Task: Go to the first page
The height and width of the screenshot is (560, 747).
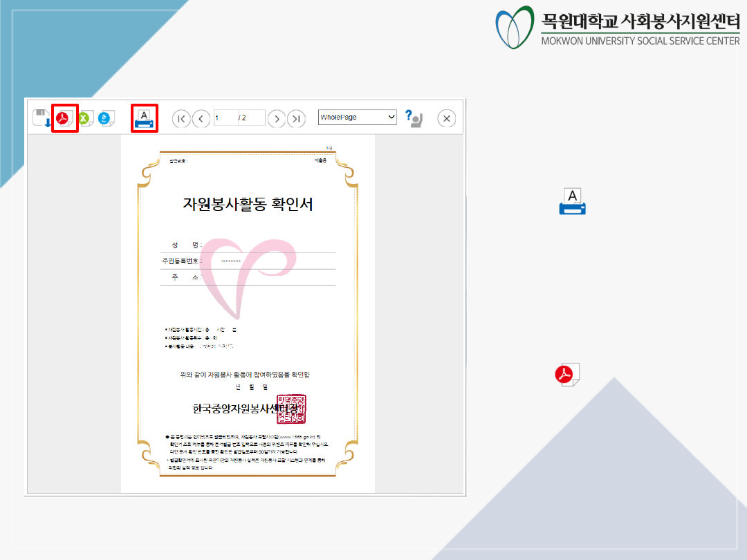Action: [181, 118]
